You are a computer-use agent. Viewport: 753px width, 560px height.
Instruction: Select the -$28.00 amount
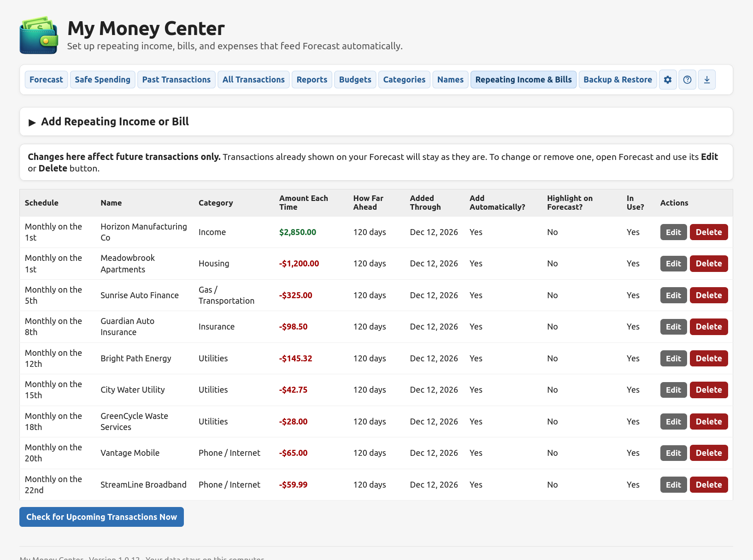tap(294, 422)
